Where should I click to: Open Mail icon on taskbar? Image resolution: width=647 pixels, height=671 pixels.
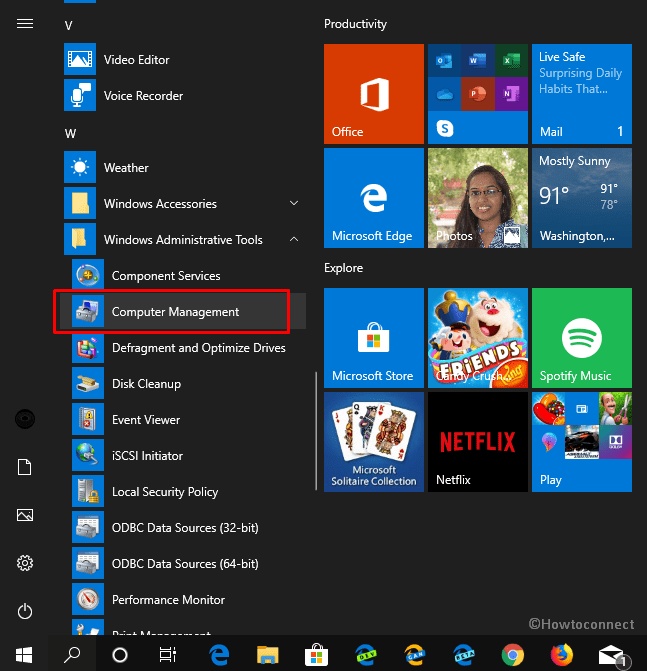613,656
